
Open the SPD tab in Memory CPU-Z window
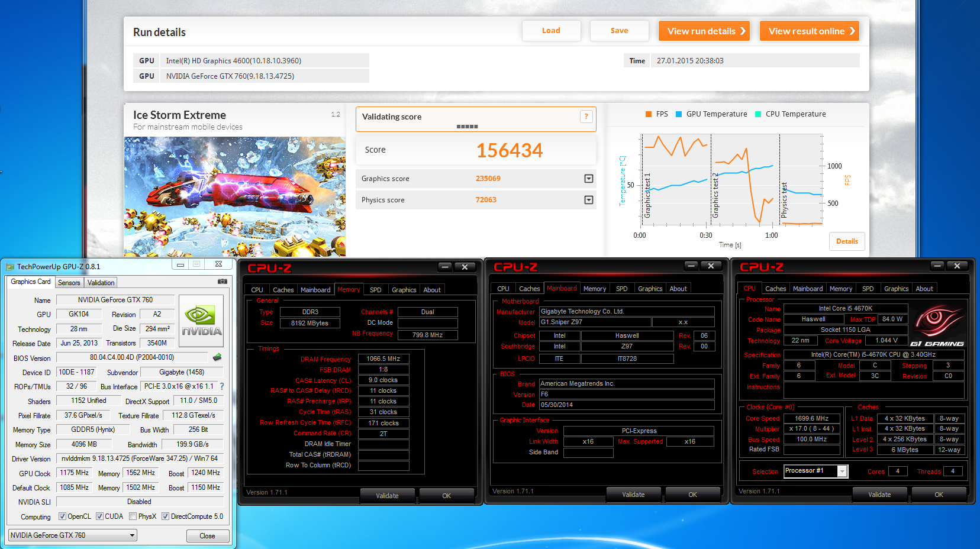click(375, 290)
